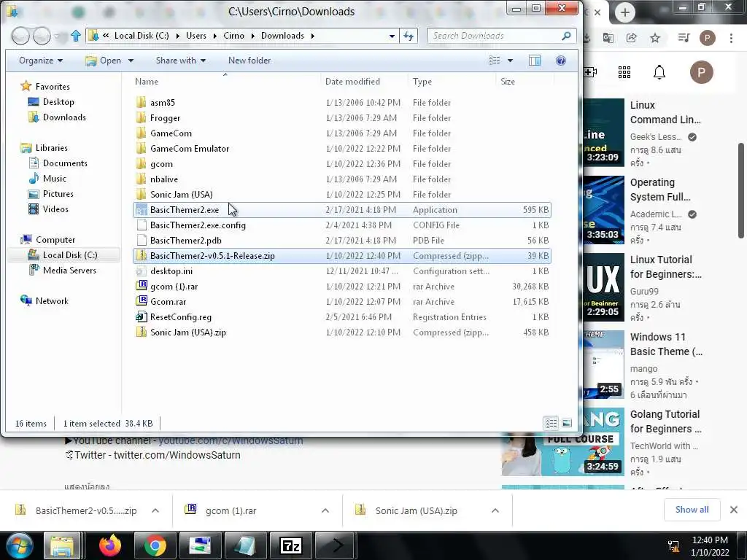Sort by Type column header
Image resolution: width=747 pixels, height=560 pixels.
tap(422, 82)
